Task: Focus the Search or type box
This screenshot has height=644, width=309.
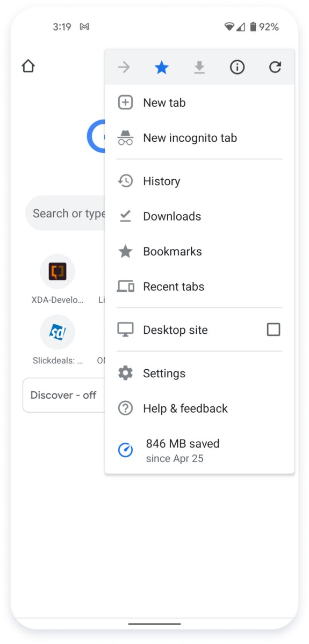Action: (66, 213)
